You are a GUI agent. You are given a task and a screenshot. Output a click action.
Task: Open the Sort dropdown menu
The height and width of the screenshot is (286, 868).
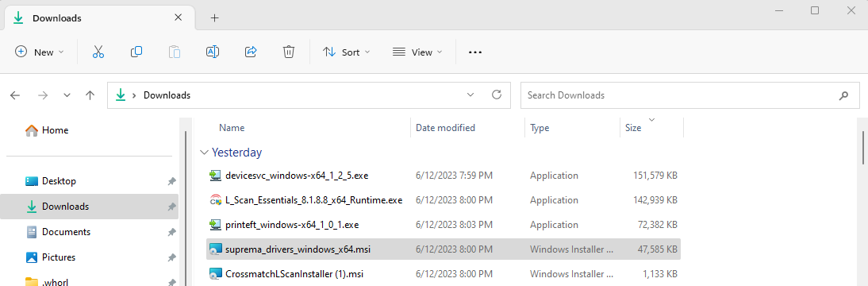pyautogui.click(x=347, y=52)
